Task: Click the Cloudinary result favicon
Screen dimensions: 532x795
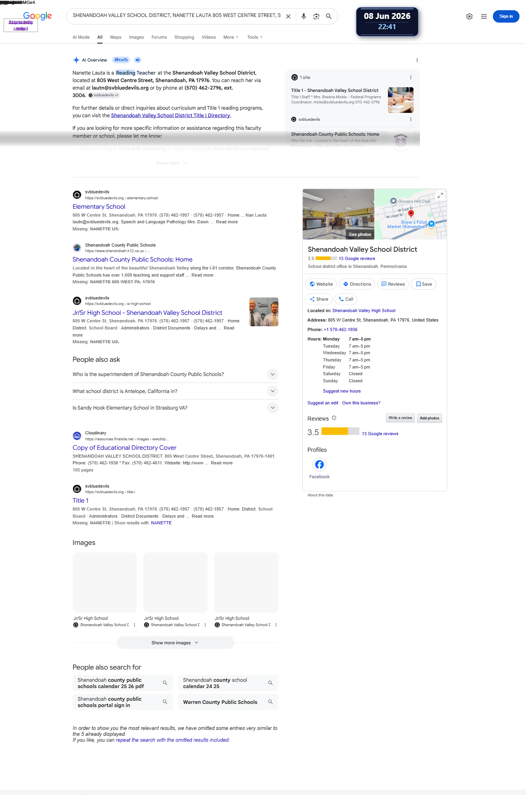Action: click(77, 436)
